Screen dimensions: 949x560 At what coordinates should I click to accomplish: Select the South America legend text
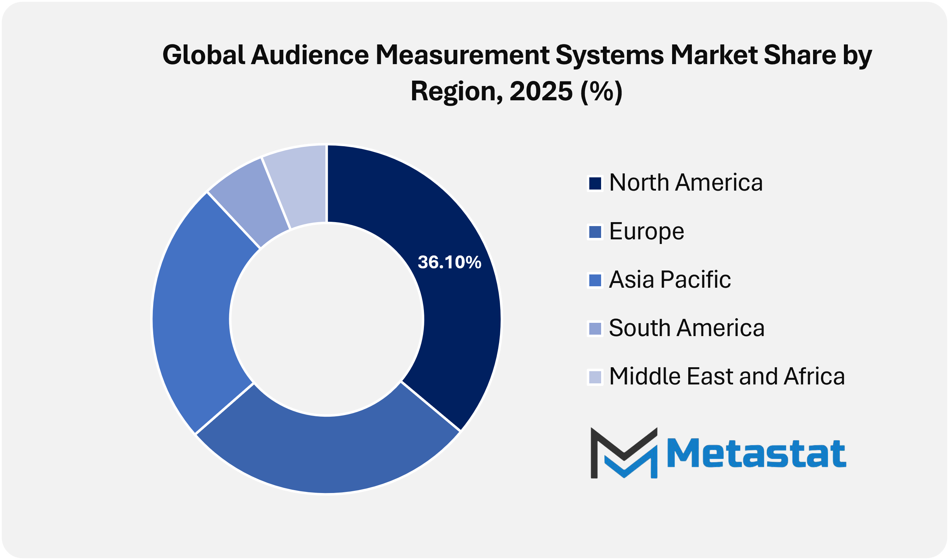click(686, 328)
